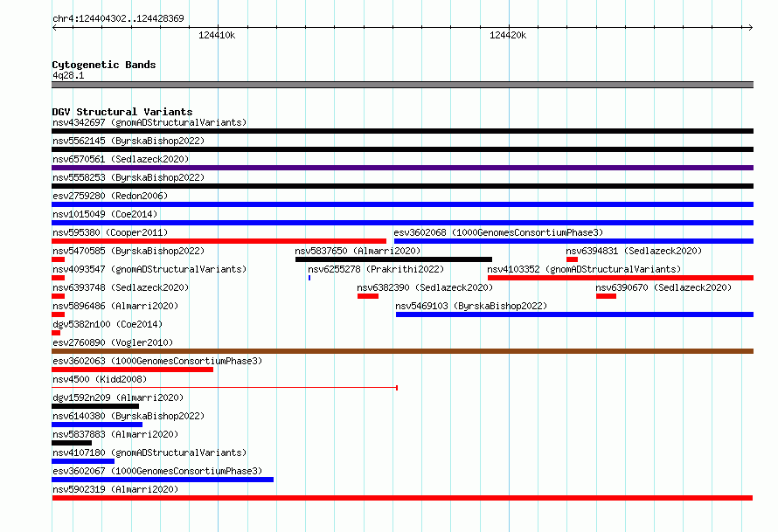Click the tiny blue marker under nsv6255278
The height and width of the screenshot is (532, 778).
pyautogui.click(x=309, y=278)
